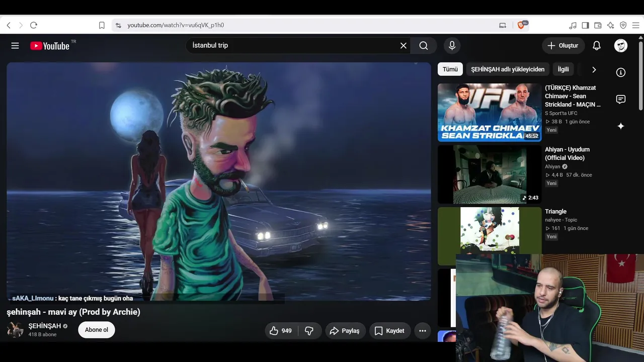Open the S Sport'ta UFC channel
This screenshot has height=362, width=644.
pos(561,113)
